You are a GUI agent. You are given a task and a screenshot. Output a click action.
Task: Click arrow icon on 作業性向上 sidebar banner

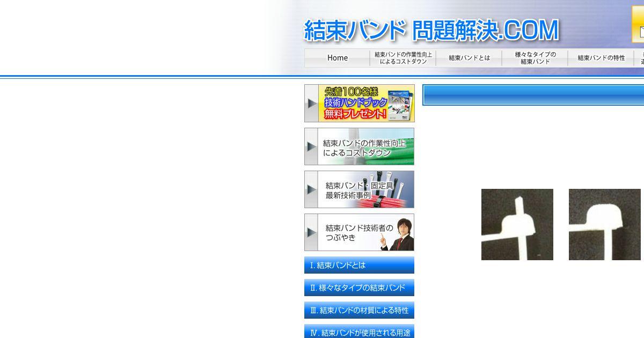(311, 146)
